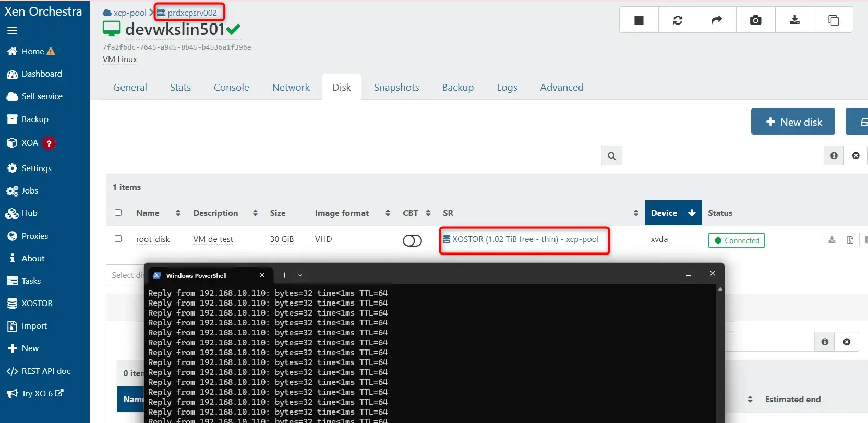Click the PowerShell scrollbar up arrow
Screen dimensions: 868x423
(x=720, y=289)
